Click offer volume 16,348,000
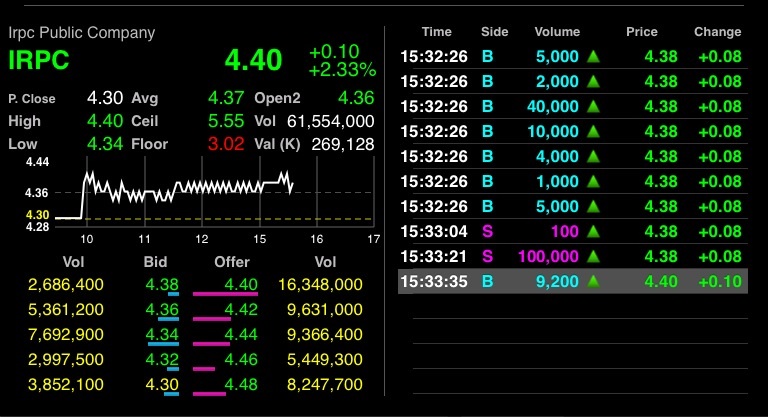This screenshot has height=417, width=768. click(320, 285)
